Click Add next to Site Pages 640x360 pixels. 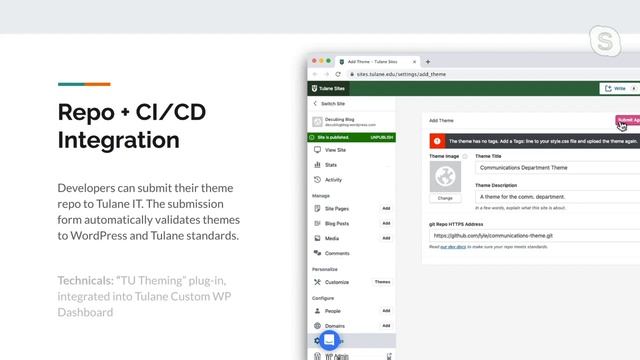tap(386, 209)
